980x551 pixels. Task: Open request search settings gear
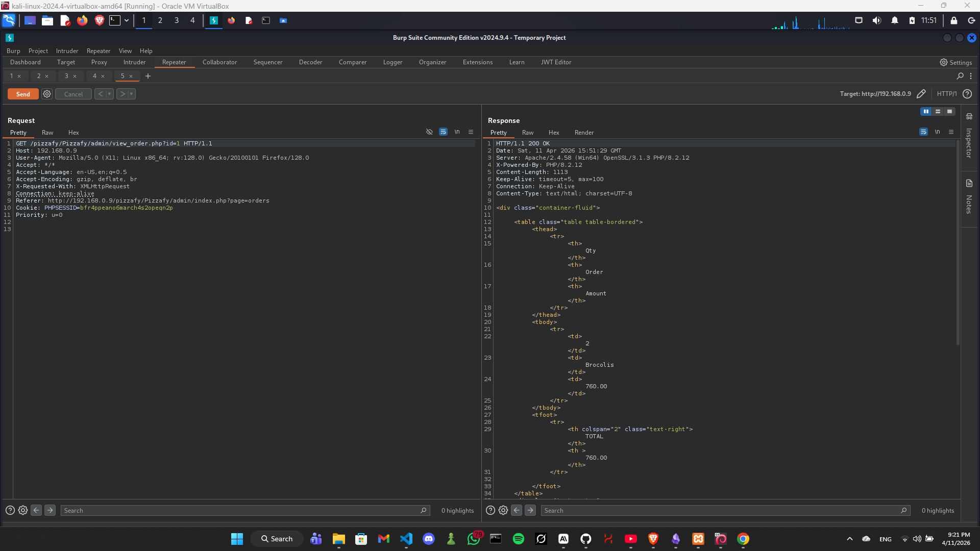(x=23, y=510)
